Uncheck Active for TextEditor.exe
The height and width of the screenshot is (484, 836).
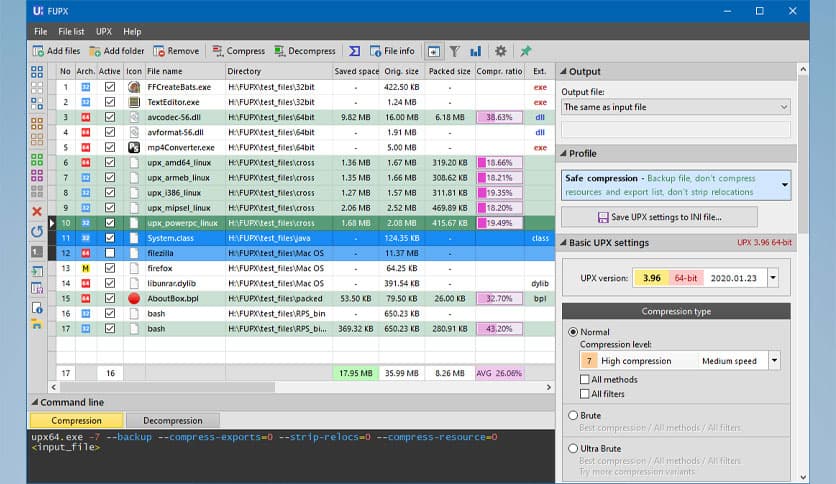click(110, 102)
